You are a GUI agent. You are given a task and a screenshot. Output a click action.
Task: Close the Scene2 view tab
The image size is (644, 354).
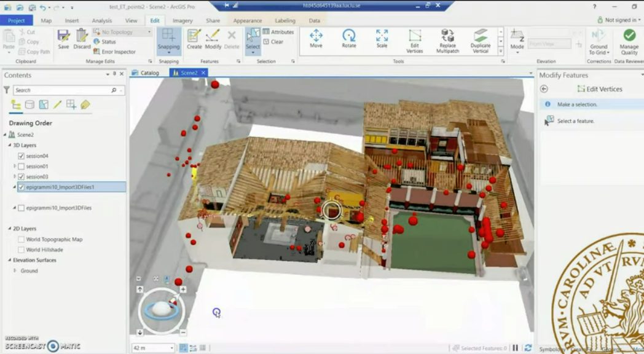tap(203, 73)
